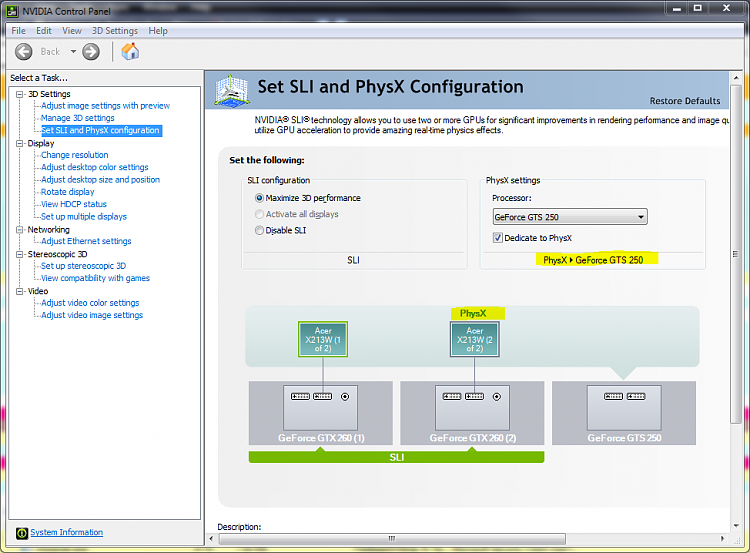Collapse the Video tree node
This screenshot has height=553, width=750.
tap(20, 291)
